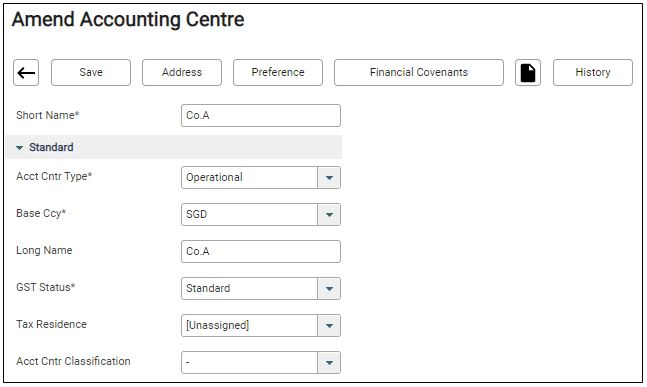This screenshot has height=387, width=647.
Task: Select the Preference button
Action: [278, 73]
